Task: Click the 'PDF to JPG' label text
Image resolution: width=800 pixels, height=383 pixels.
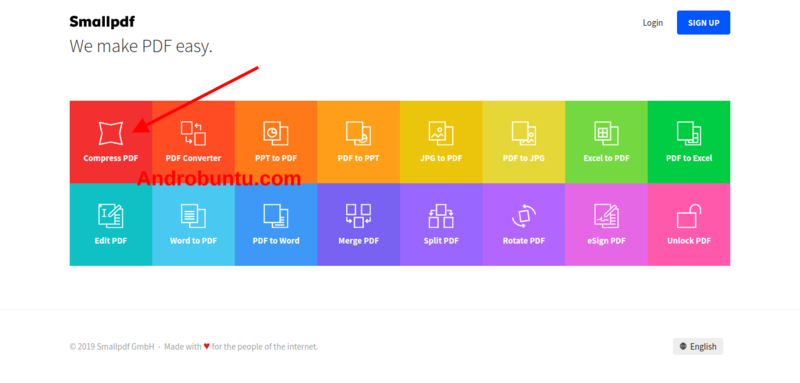Action: click(x=524, y=158)
